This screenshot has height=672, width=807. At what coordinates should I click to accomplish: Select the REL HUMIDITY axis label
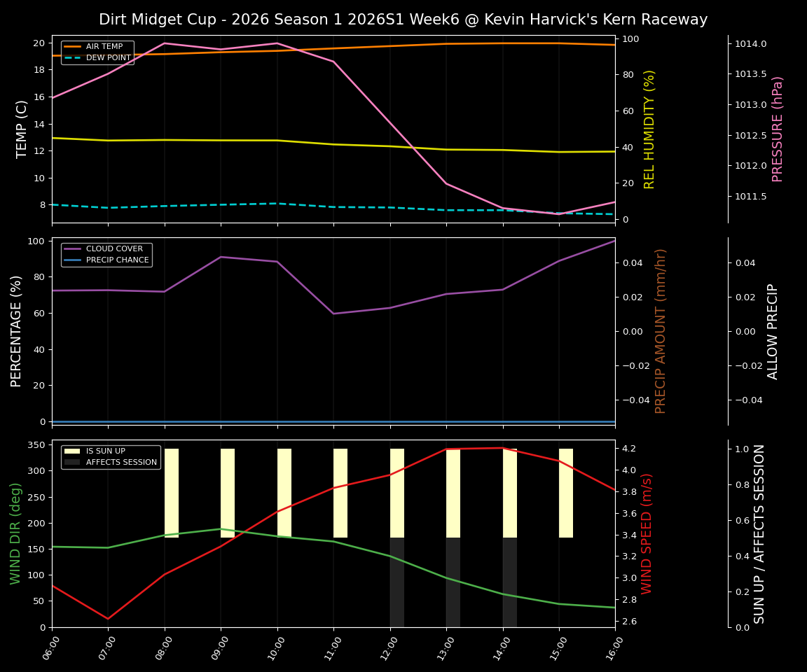pyautogui.click(x=648, y=127)
